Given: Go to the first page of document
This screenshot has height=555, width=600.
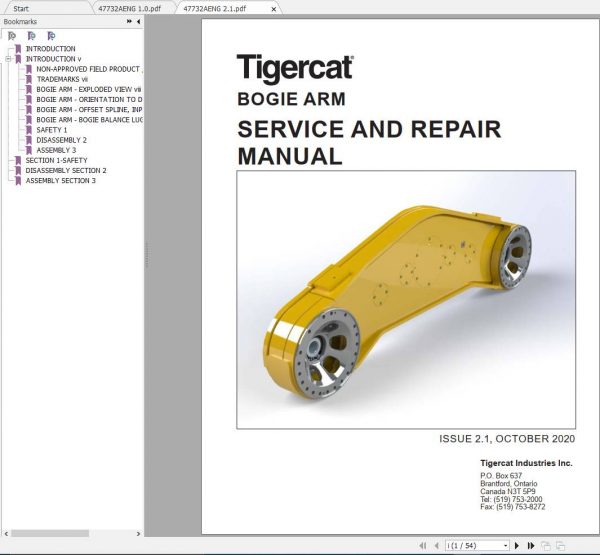Looking at the screenshot, I should coord(423,545).
